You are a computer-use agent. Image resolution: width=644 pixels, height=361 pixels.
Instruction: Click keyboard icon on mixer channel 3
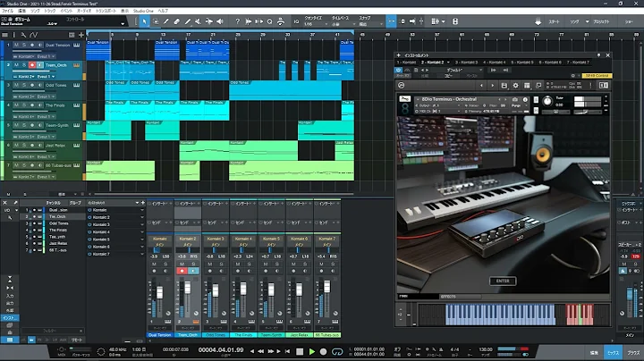pyautogui.click(x=224, y=321)
